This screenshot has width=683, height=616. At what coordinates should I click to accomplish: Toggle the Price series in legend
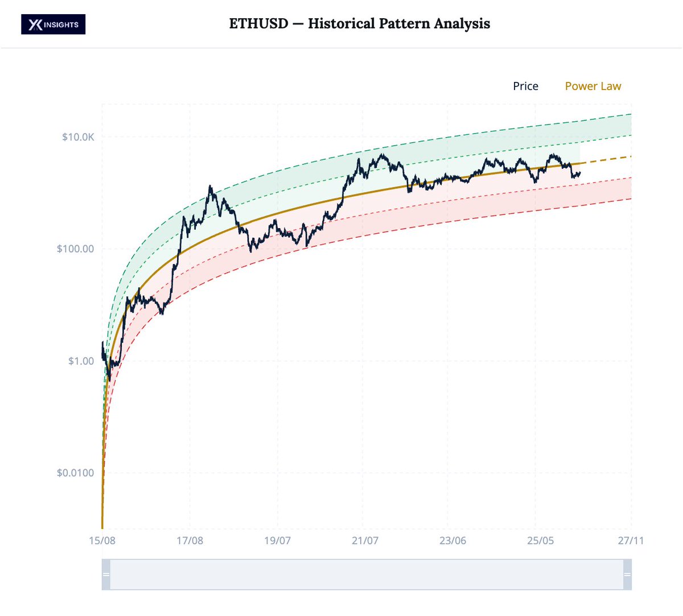point(525,86)
